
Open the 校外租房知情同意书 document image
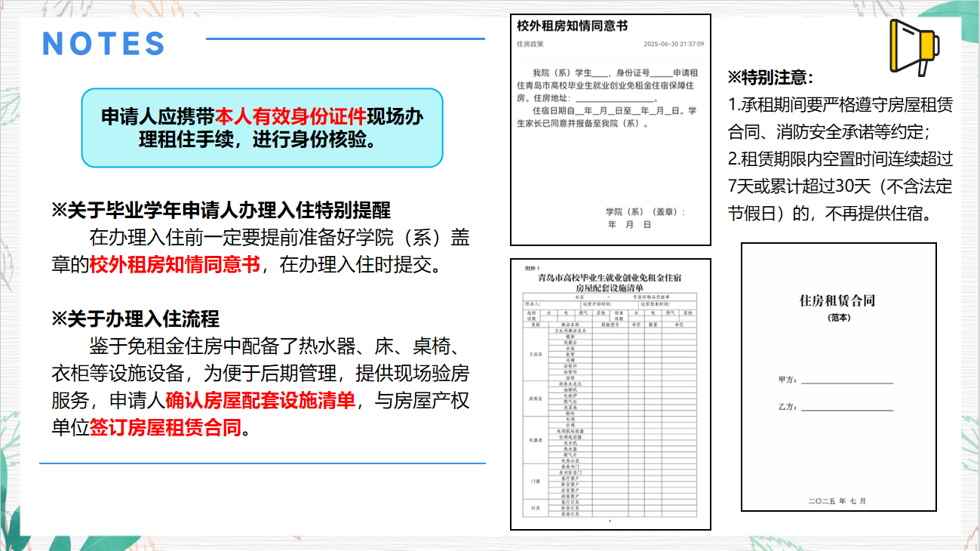tap(610, 129)
